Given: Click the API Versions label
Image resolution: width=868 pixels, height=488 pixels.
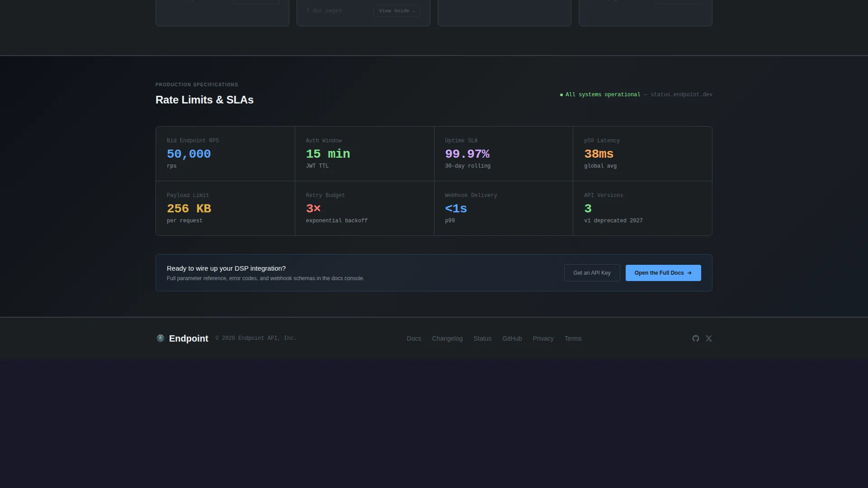Looking at the screenshot, I should (x=604, y=195).
